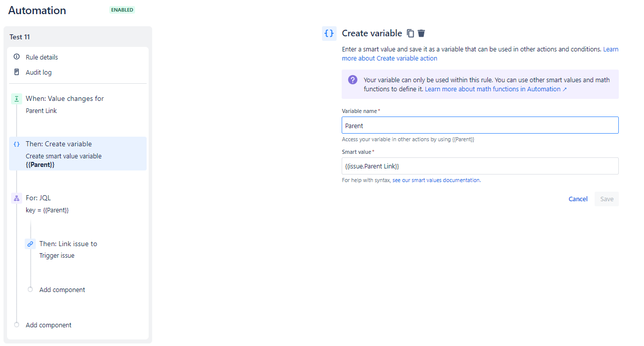Image resolution: width=644 pixels, height=346 pixels.
Task: Click the info icon next to Rule details
Action: (x=17, y=57)
